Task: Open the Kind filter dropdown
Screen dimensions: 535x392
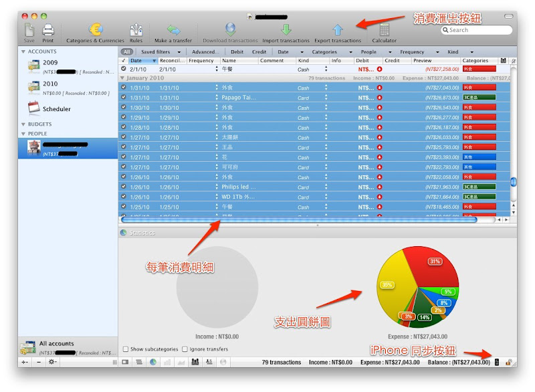Action: pyautogui.click(x=460, y=52)
